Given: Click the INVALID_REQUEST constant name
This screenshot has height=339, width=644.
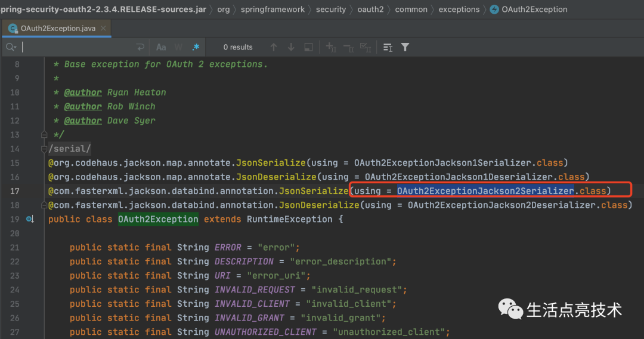Looking at the screenshot, I should coord(255,289).
